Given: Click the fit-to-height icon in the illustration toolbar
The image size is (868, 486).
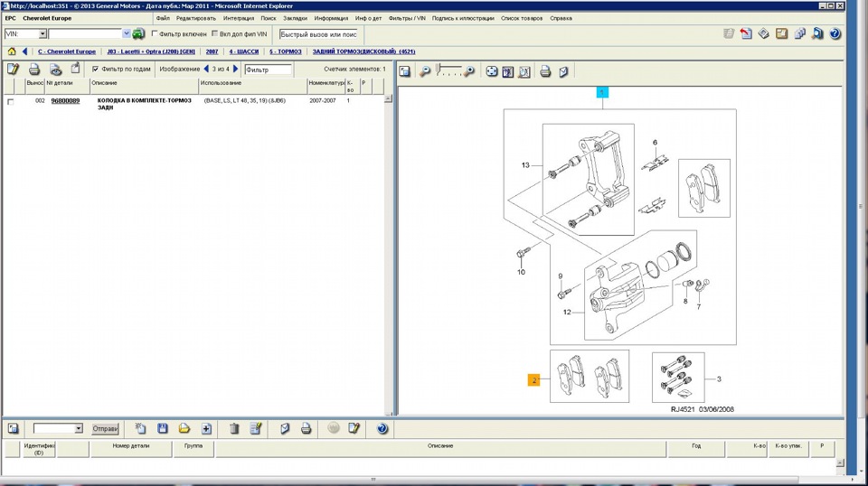Looking at the screenshot, I should click(x=507, y=72).
